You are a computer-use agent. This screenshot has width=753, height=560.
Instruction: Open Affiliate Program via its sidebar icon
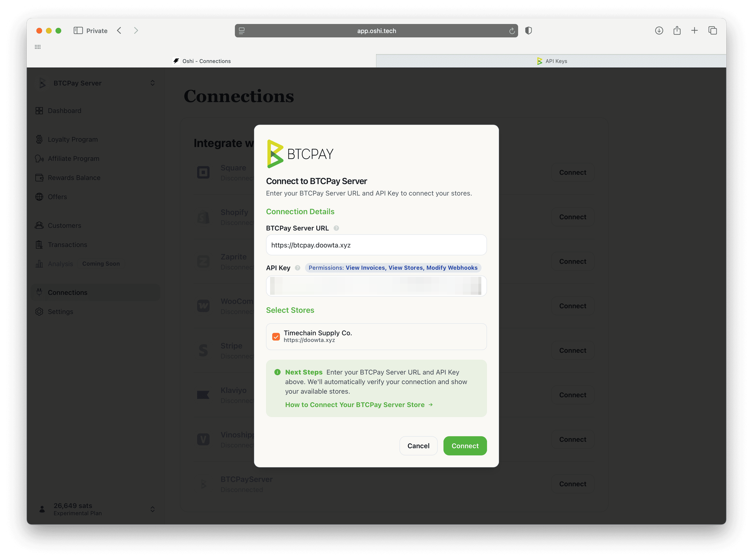[39, 158]
